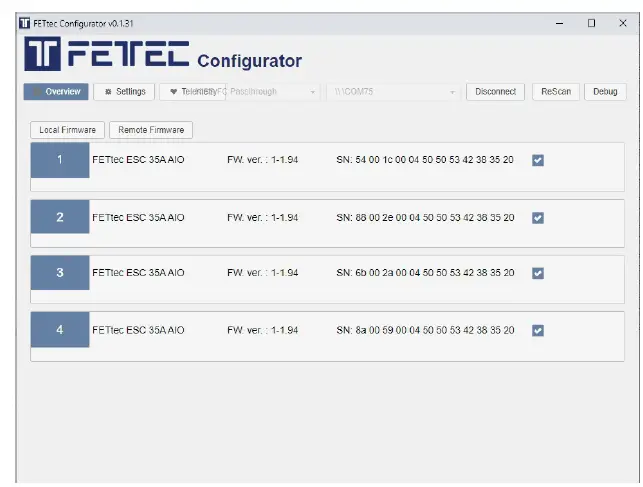Viewport: 643px width, 487px height.
Task: Click FW ver 1-1.94 in ESC 3 row
Action: [262, 273]
